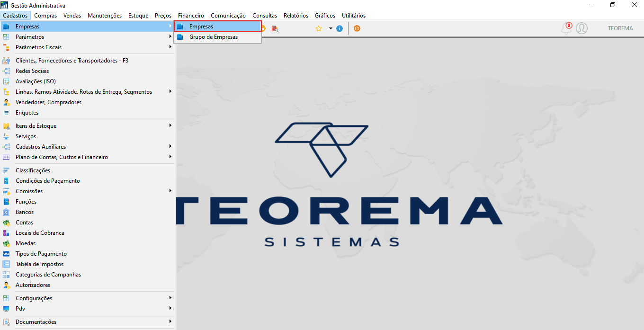Image resolution: width=644 pixels, height=330 pixels.
Task: Click the Locais de Cobranca icon
Action: click(6, 233)
